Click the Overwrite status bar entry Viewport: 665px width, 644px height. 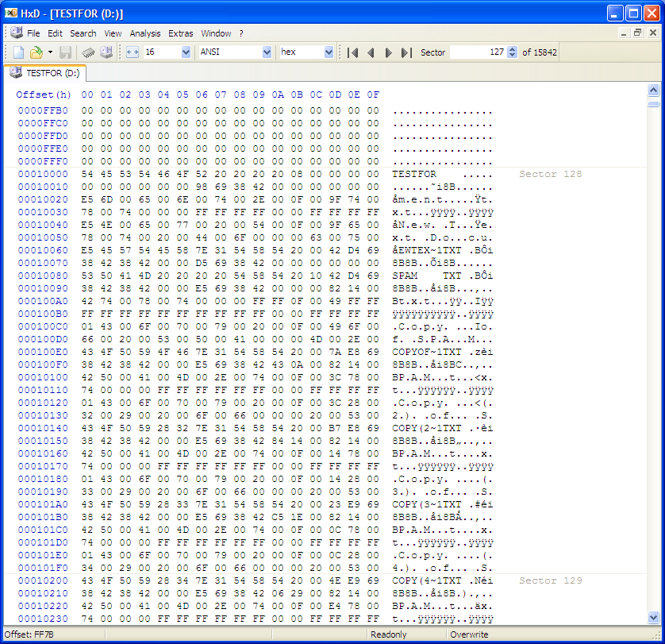469,634
